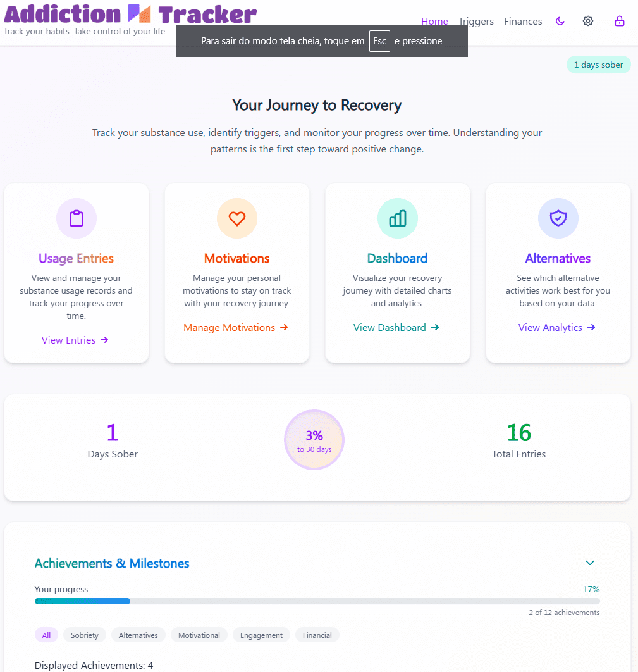Open the View Entries link

coord(75,340)
